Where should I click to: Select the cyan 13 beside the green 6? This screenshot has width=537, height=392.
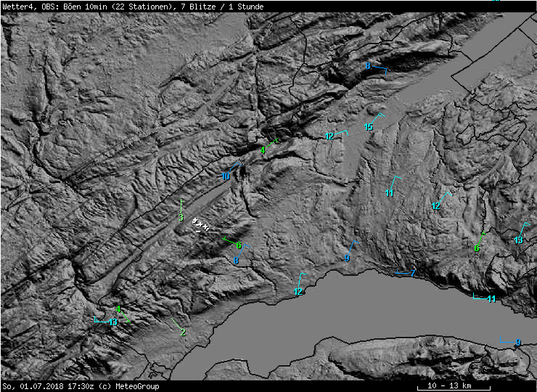coord(519,240)
